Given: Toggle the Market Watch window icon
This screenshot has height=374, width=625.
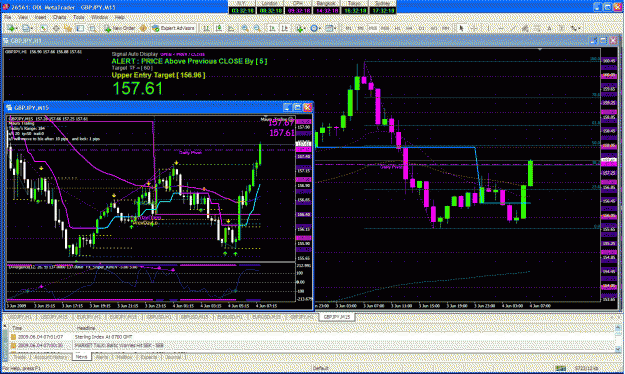Looking at the screenshot, I should (x=43, y=28).
